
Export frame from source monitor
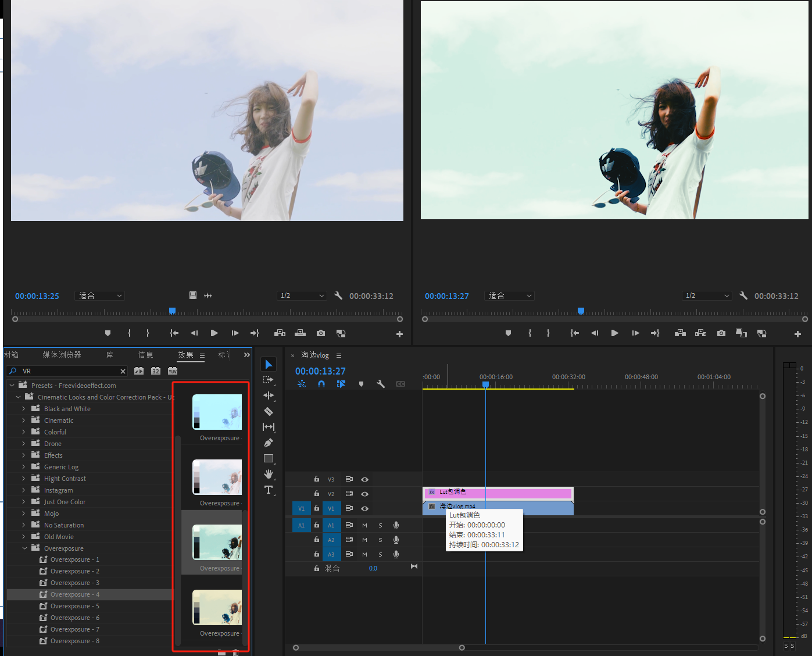click(x=321, y=333)
